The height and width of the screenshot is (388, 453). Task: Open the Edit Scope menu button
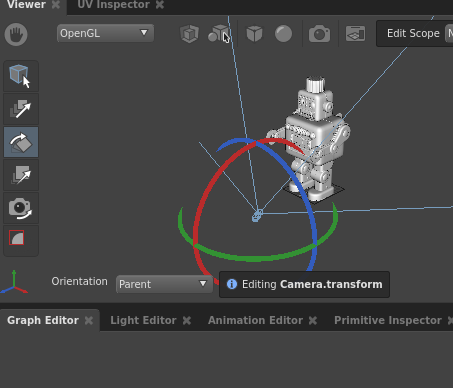(x=413, y=33)
